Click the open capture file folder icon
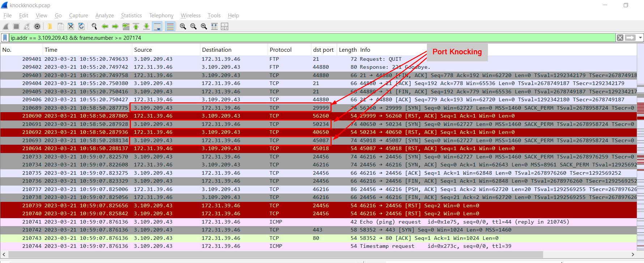The height and width of the screenshot is (263, 644). click(x=50, y=26)
